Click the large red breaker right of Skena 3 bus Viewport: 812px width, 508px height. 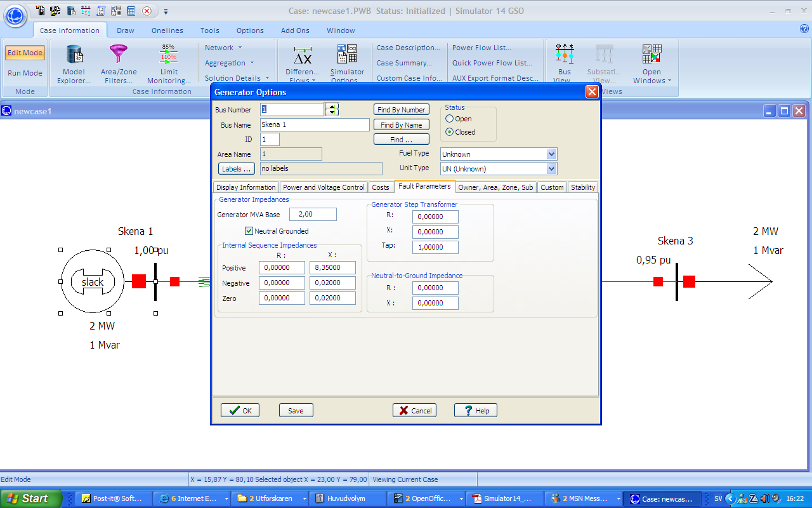click(690, 281)
